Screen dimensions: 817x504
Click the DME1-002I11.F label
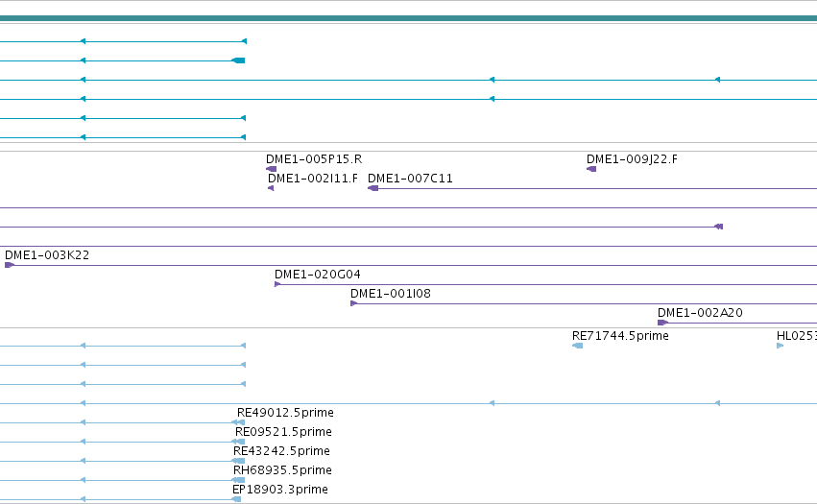tap(313, 179)
